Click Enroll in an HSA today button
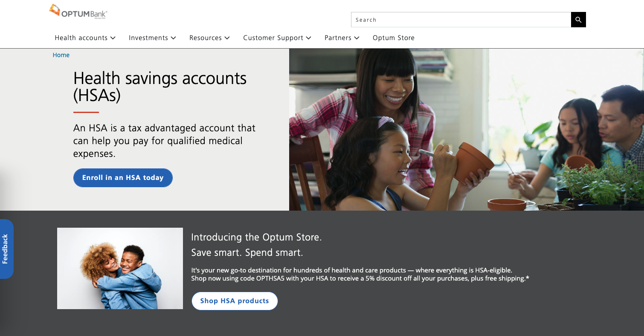The height and width of the screenshot is (336, 644). point(123,178)
